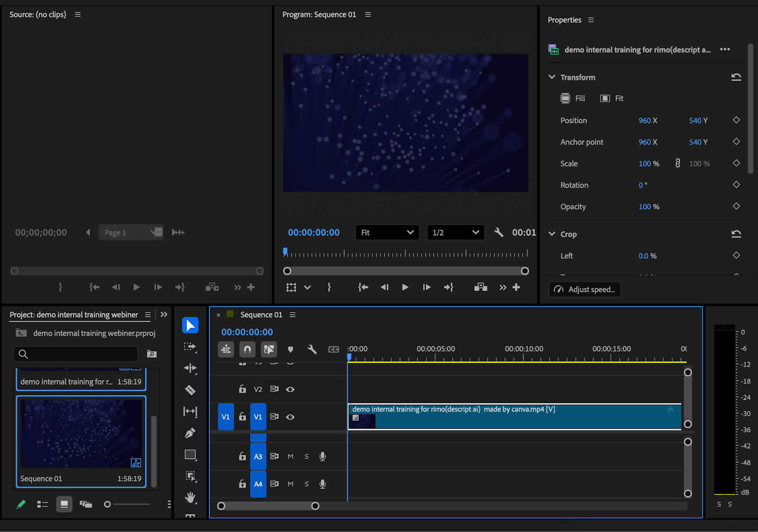Open the Sequence 01 timeline panel menu
This screenshot has height=532, width=758.
pos(293,315)
